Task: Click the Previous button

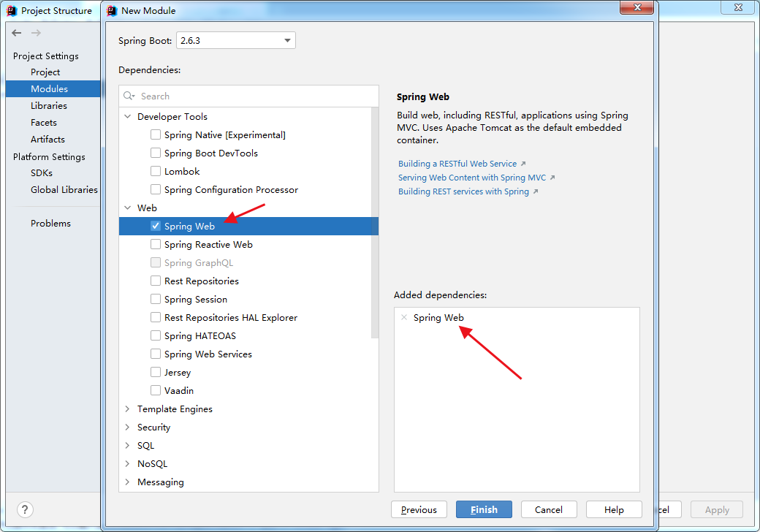Action: pyautogui.click(x=419, y=509)
